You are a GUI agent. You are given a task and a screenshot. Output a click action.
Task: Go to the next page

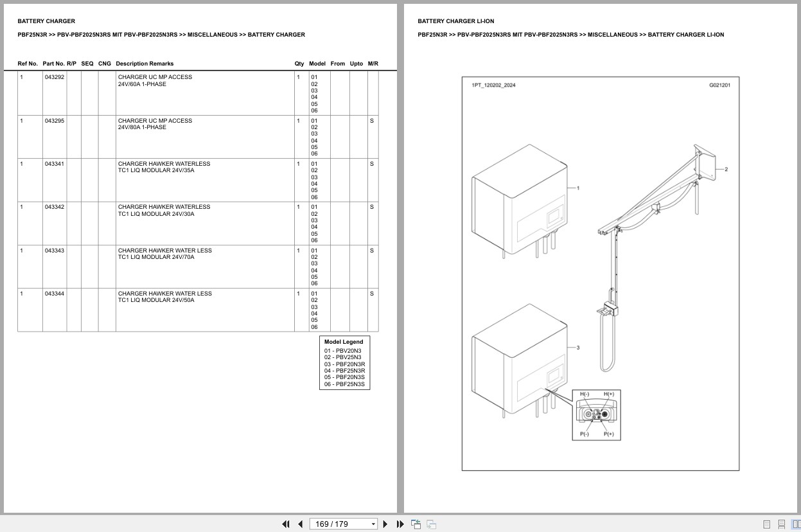385,524
